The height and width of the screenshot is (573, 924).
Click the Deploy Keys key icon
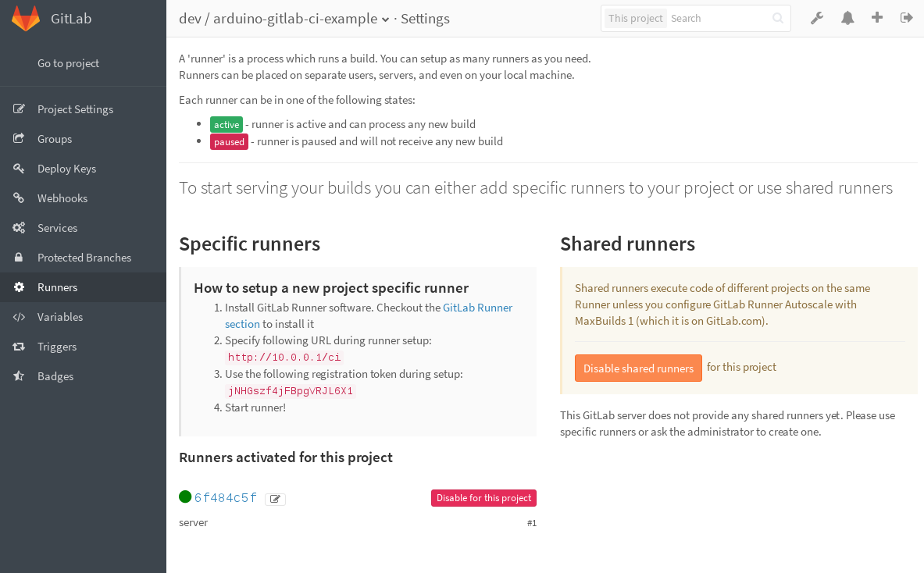point(19,169)
